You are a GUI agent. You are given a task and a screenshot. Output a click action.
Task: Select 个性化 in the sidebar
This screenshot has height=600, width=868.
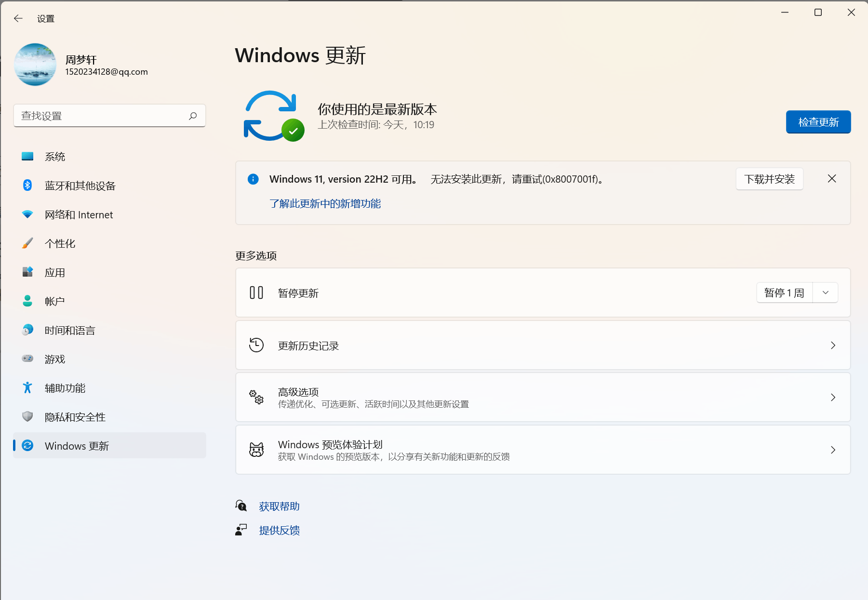pyautogui.click(x=109, y=243)
